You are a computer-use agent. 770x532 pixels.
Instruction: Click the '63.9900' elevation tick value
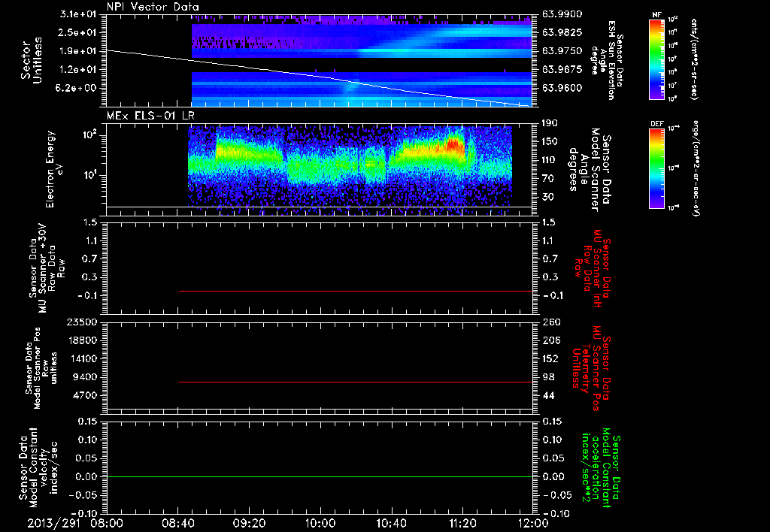pos(562,14)
